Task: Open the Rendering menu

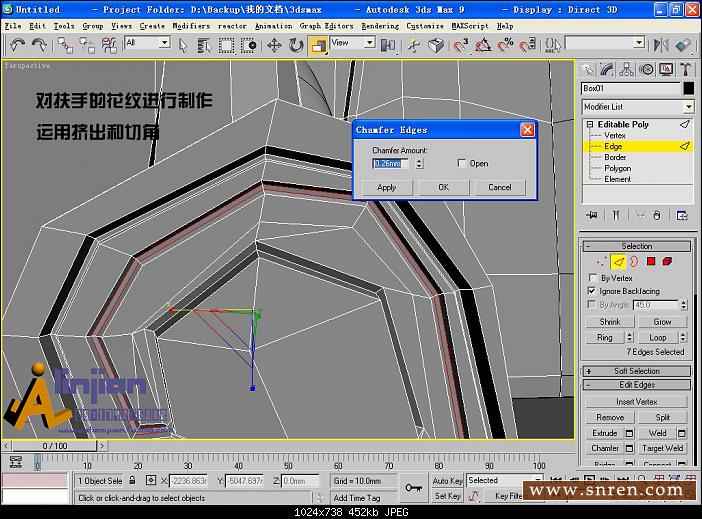Action: [379, 26]
